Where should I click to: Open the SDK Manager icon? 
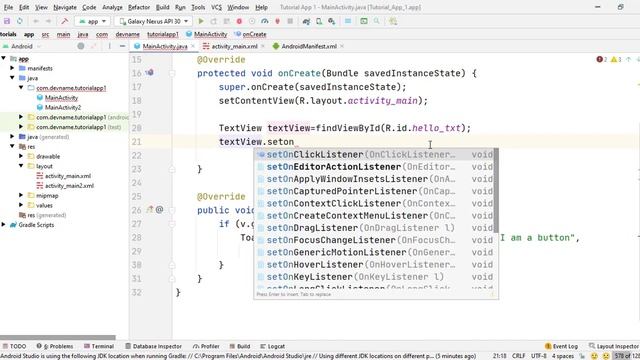coord(331,21)
